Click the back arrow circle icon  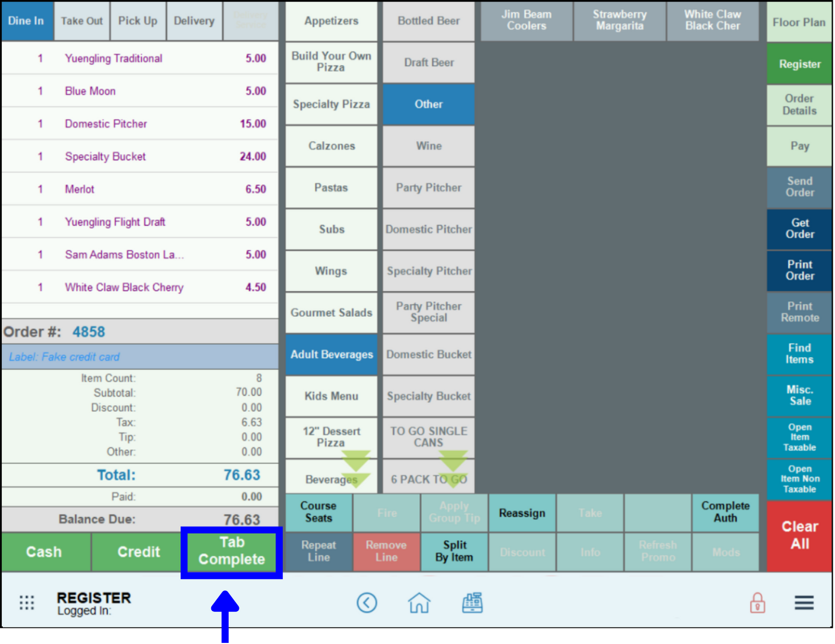point(367,603)
